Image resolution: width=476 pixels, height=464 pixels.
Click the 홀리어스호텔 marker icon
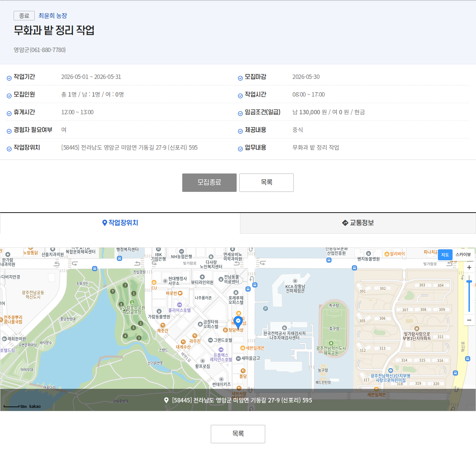click(x=180, y=305)
